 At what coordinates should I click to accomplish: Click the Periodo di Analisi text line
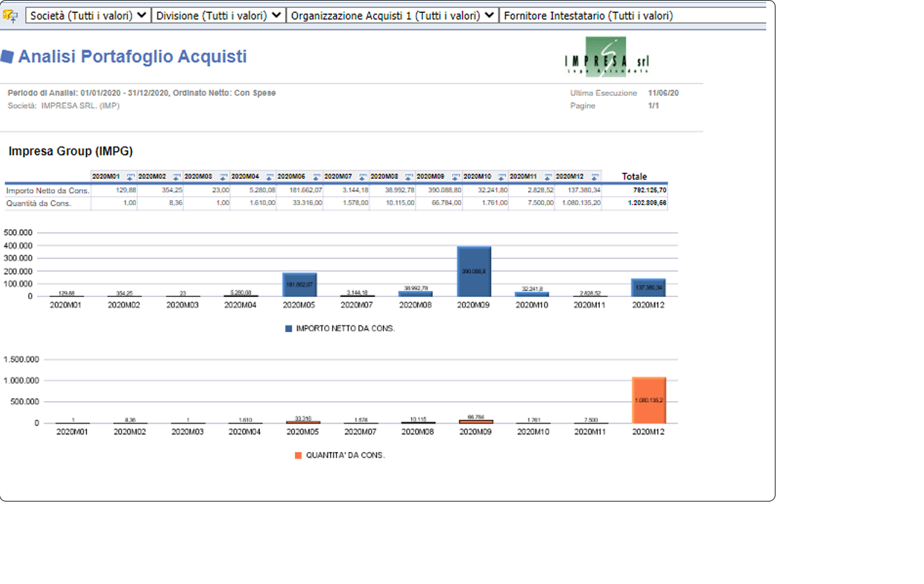point(142,93)
